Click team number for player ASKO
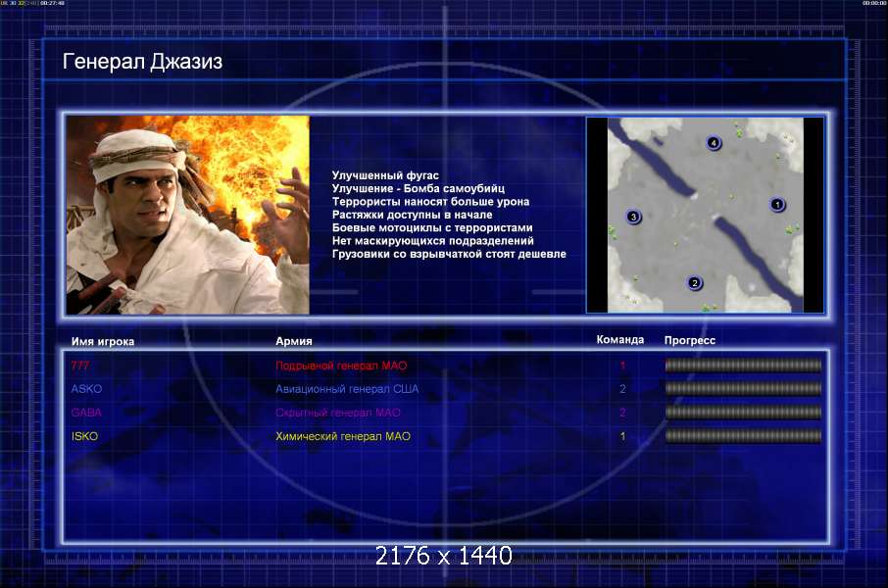The width and height of the screenshot is (888, 588). click(622, 389)
